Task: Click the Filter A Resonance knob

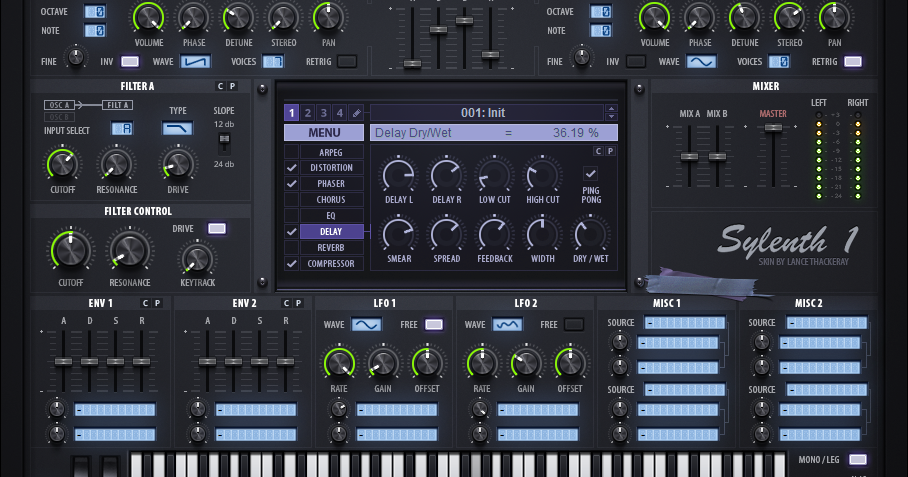Action: click(x=116, y=164)
